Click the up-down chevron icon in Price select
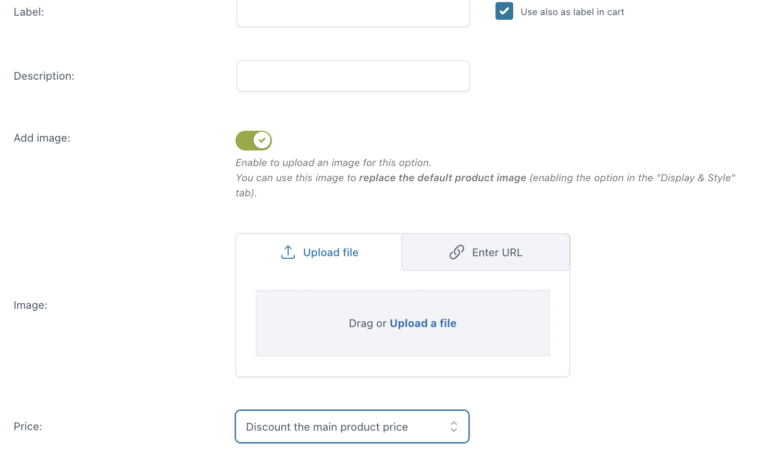Image resolution: width=769 pixels, height=452 pixels. tap(454, 427)
